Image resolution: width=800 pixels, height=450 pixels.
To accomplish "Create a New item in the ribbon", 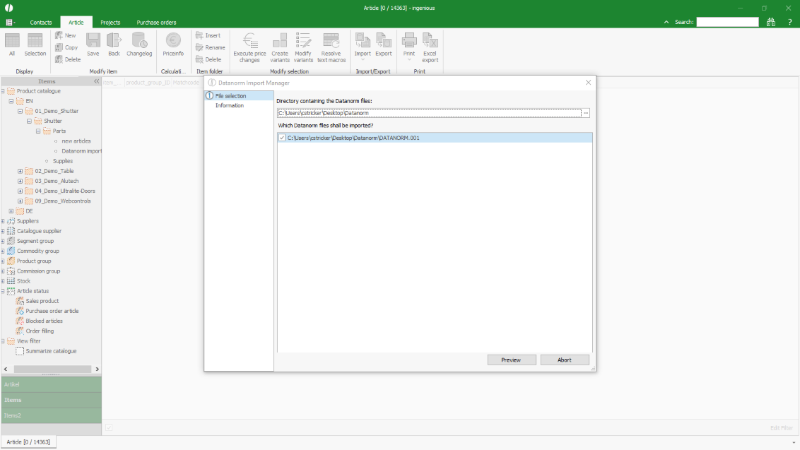I will pyautogui.click(x=66, y=35).
